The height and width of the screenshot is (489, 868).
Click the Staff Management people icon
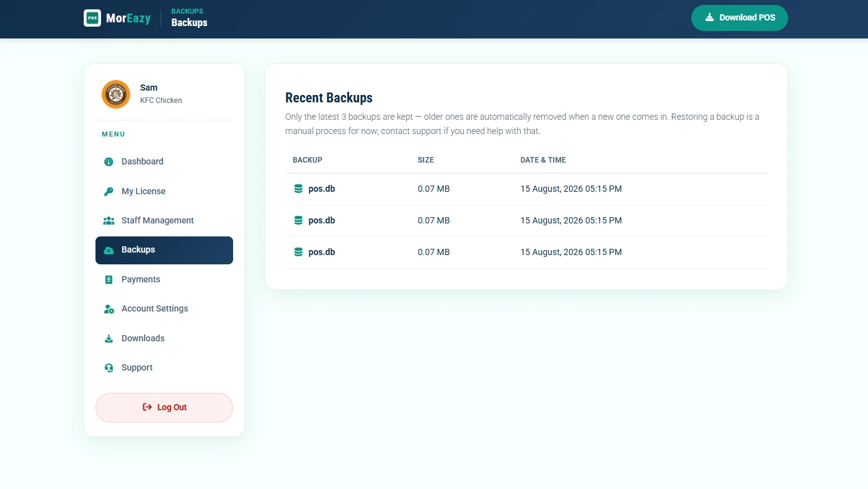(108, 220)
